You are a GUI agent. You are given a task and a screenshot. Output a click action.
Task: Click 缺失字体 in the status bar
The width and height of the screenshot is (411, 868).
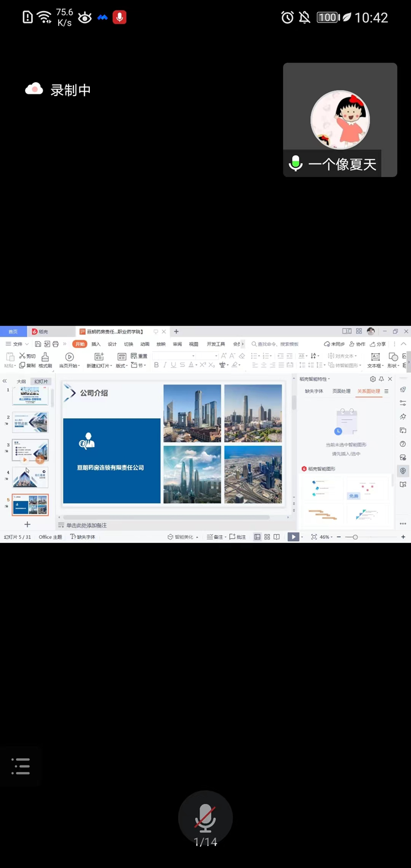click(x=83, y=537)
